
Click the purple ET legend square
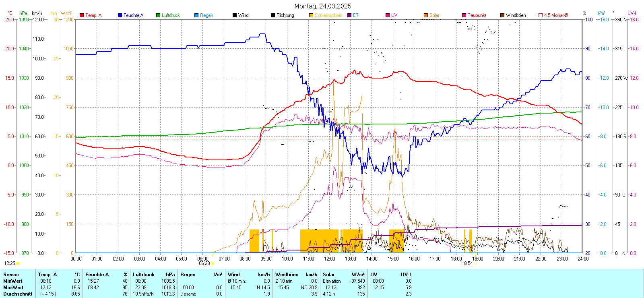[349, 15]
